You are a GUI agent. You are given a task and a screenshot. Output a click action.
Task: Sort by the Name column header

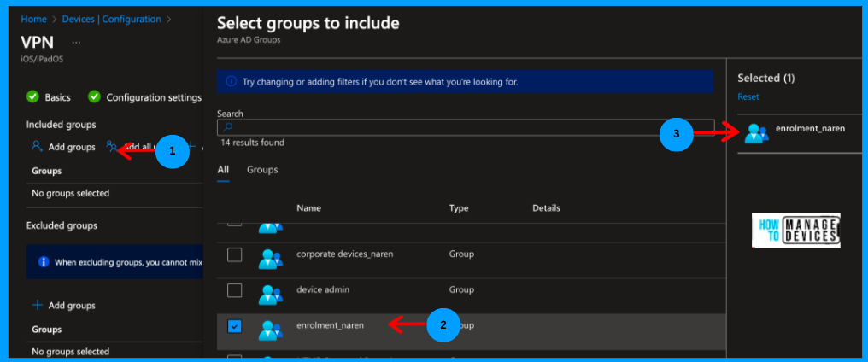coord(309,208)
